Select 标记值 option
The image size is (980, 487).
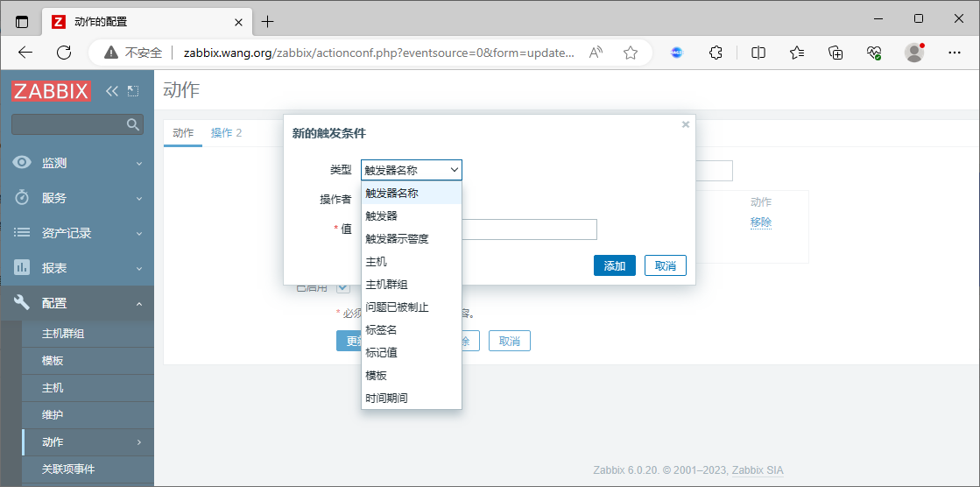pyautogui.click(x=412, y=353)
